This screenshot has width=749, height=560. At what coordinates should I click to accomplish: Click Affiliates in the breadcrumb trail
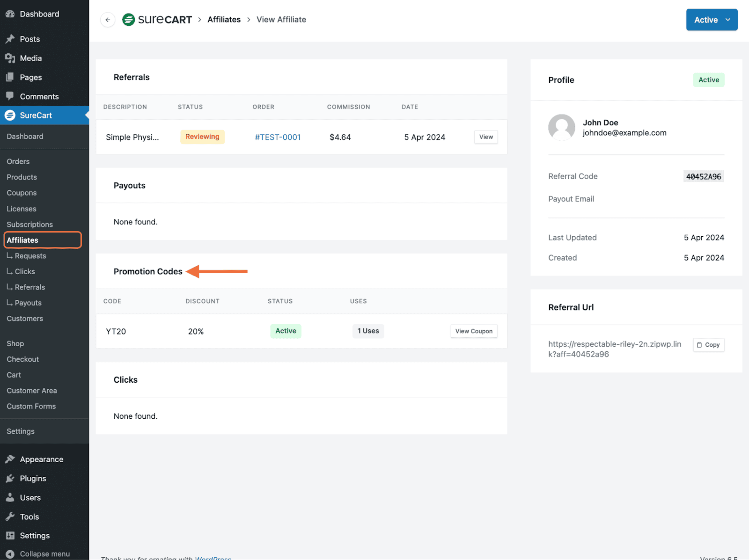tap(224, 20)
